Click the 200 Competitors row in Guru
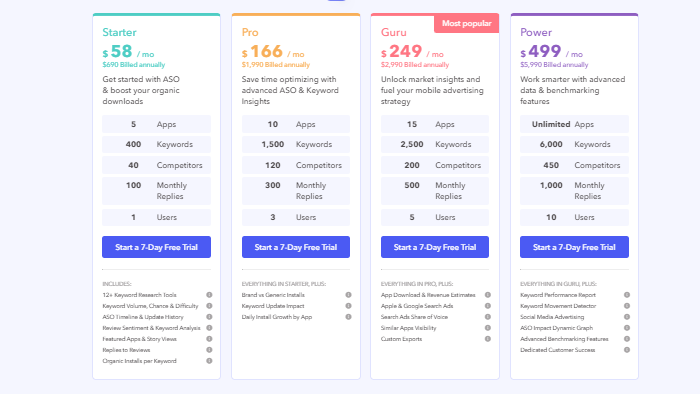 point(435,165)
